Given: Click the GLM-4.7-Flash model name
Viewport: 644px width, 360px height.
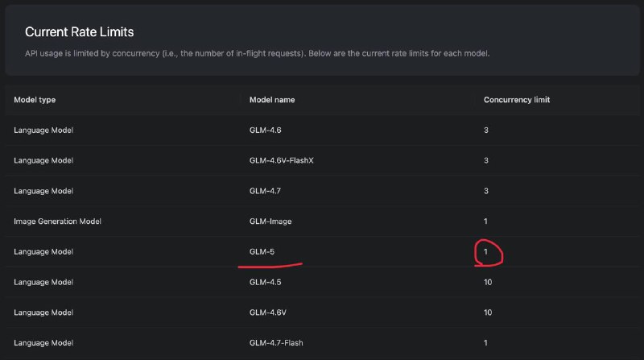Looking at the screenshot, I should tap(275, 343).
